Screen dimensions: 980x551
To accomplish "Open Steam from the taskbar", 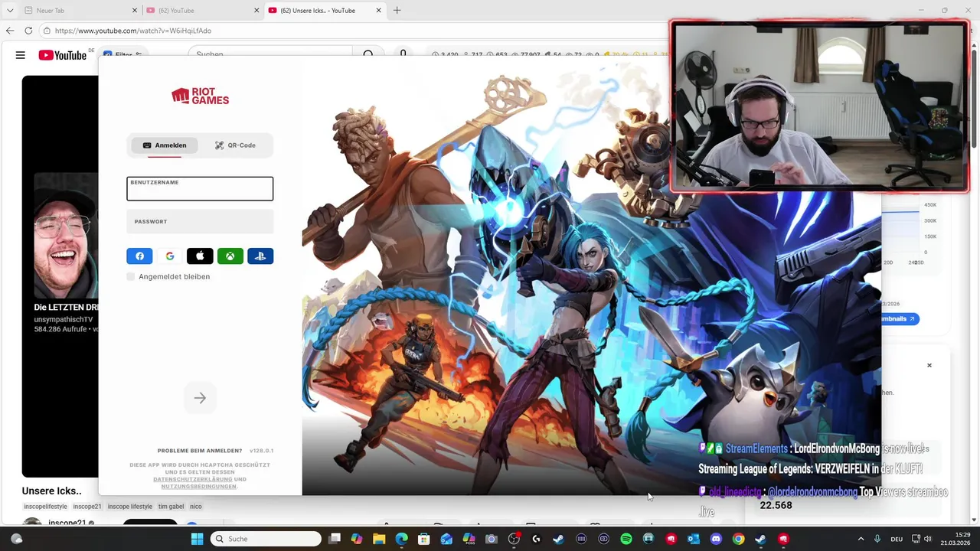I will click(558, 539).
